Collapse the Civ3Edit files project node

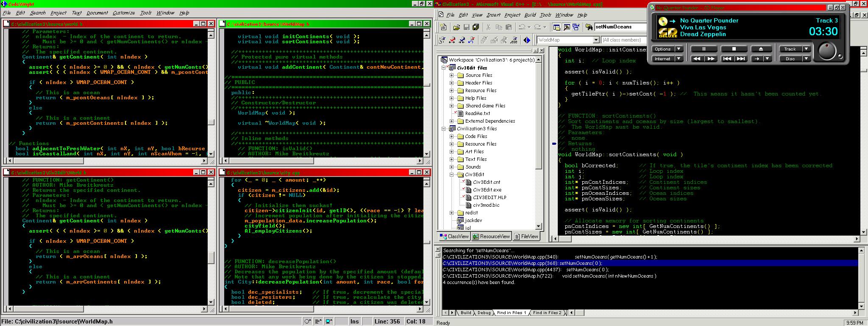pos(444,68)
